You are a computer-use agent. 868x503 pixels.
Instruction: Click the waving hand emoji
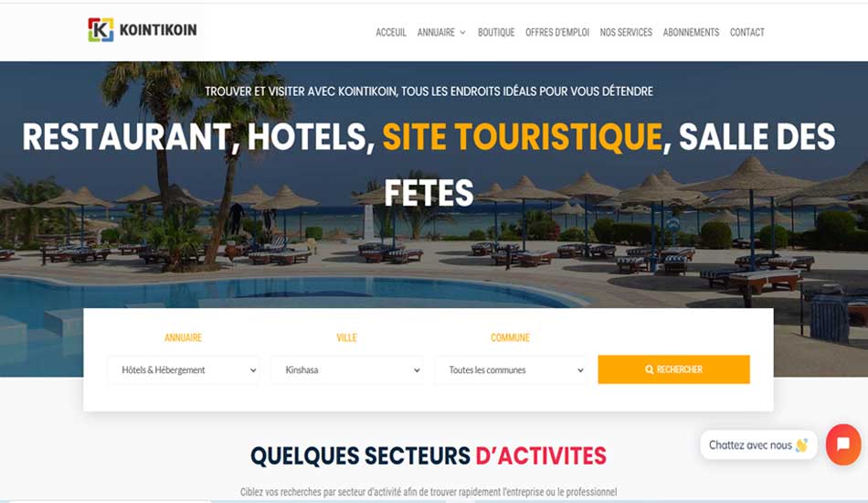point(801,444)
